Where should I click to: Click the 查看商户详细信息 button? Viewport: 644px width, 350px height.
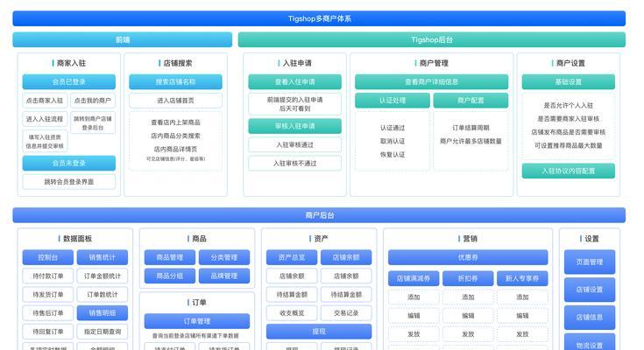432,81
